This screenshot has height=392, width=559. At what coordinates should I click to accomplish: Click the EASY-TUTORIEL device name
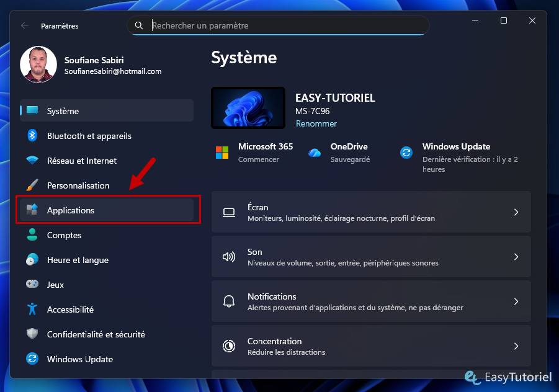coord(335,97)
